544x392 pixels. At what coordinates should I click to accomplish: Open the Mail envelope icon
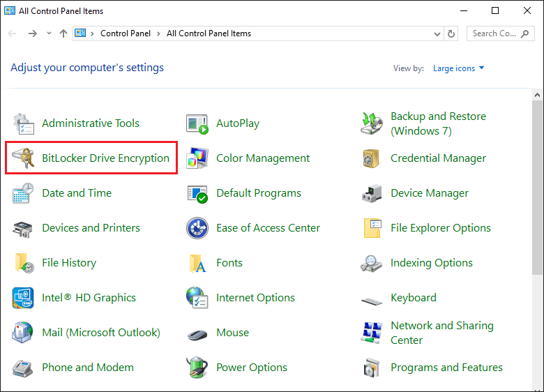click(22, 332)
